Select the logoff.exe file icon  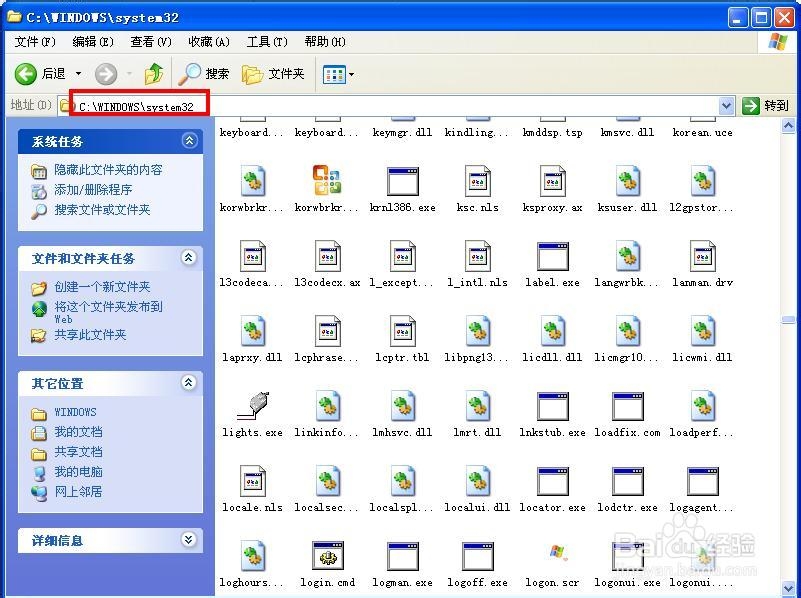click(x=478, y=557)
